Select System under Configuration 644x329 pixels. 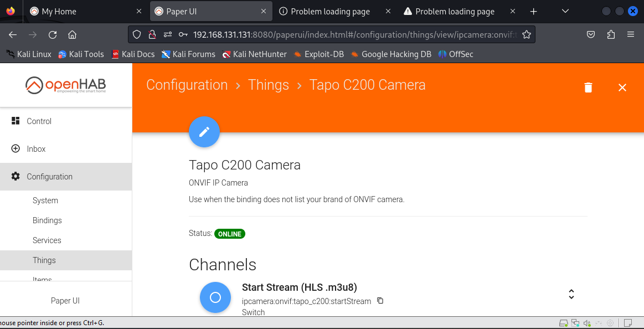tap(45, 201)
